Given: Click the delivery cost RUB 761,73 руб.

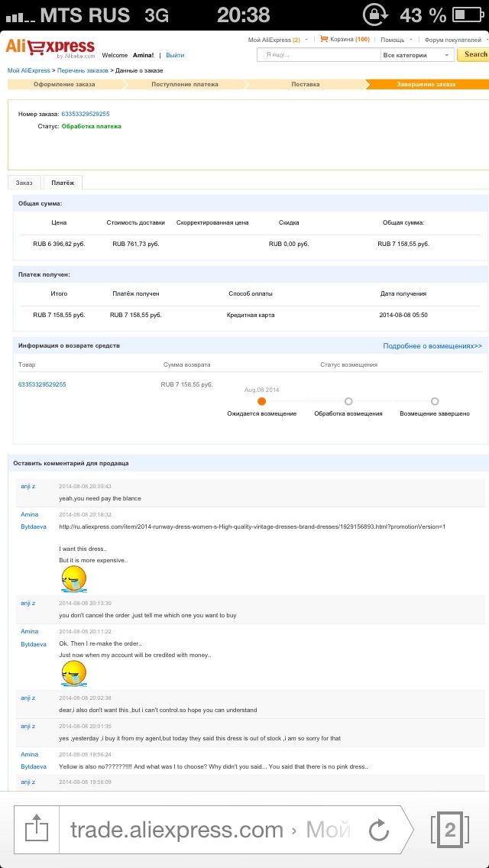Looking at the screenshot, I should (136, 244).
